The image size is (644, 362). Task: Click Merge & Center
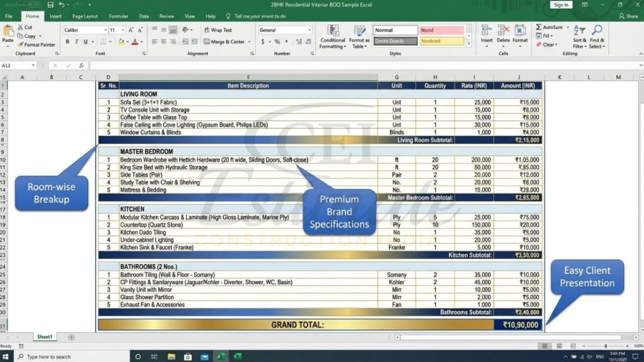tap(225, 42)
